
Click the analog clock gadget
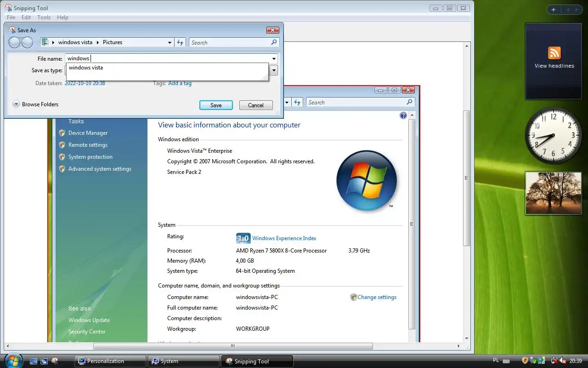coord(553,135)
